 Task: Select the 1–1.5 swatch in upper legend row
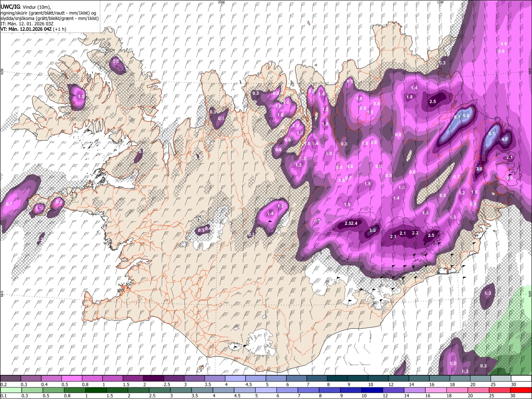(113, 379)
